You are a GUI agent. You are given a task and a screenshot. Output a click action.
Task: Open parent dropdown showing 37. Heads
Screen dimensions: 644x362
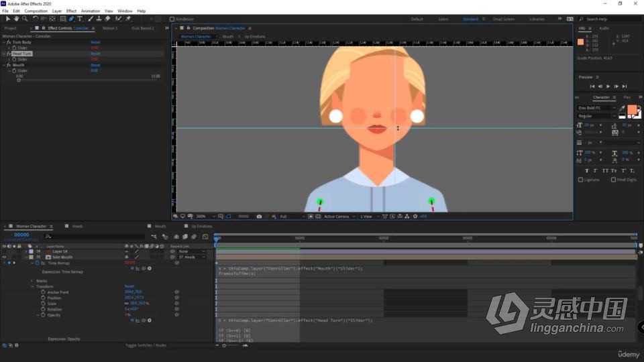tap(192, 257)
